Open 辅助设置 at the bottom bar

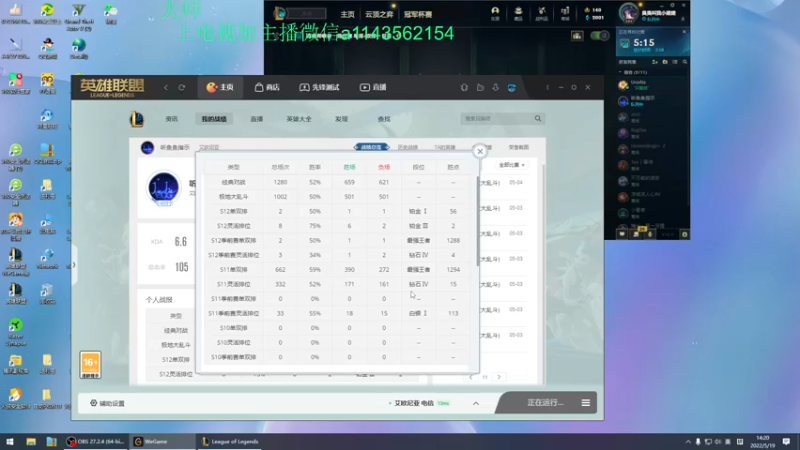[107, 403]
